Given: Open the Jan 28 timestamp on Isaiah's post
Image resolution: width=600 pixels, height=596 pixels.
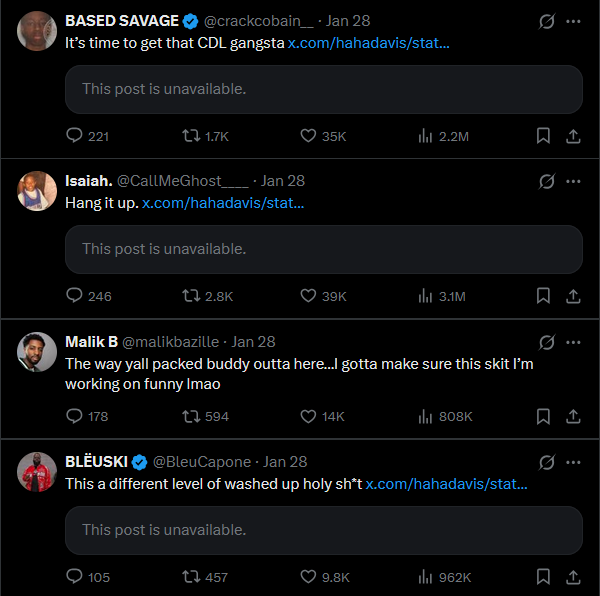Looking at the screenshot, I should click(x=283, y=181).
